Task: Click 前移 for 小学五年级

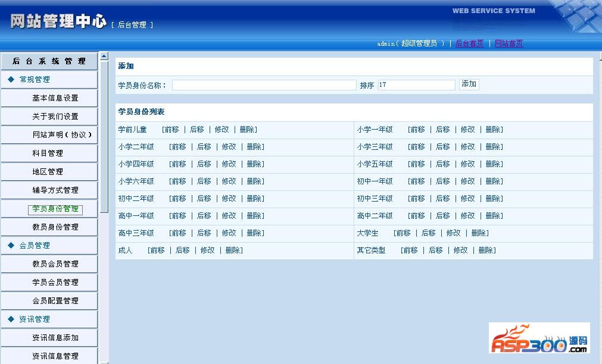Action: pyautogui.click(x=418, y=164)
